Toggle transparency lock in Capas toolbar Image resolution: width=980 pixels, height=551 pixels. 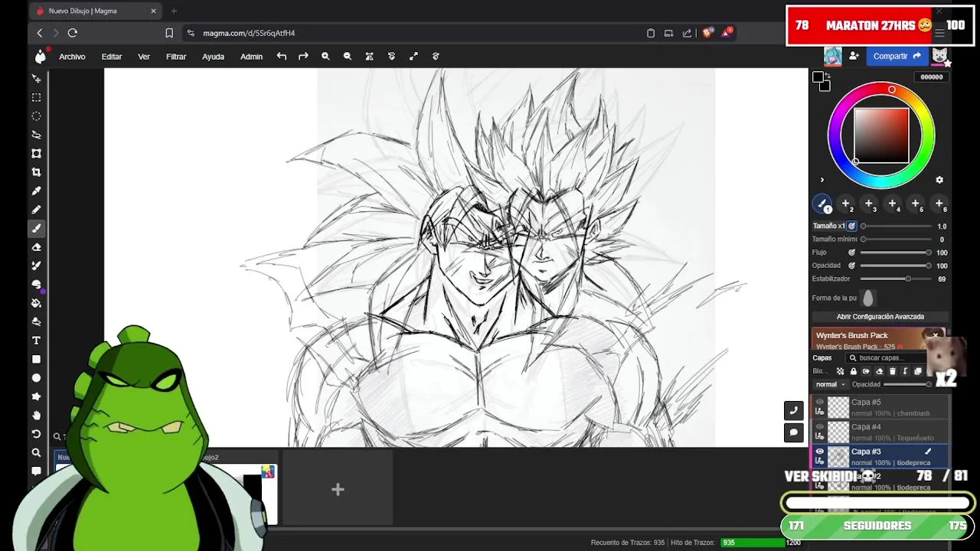(x=840, y=371)
